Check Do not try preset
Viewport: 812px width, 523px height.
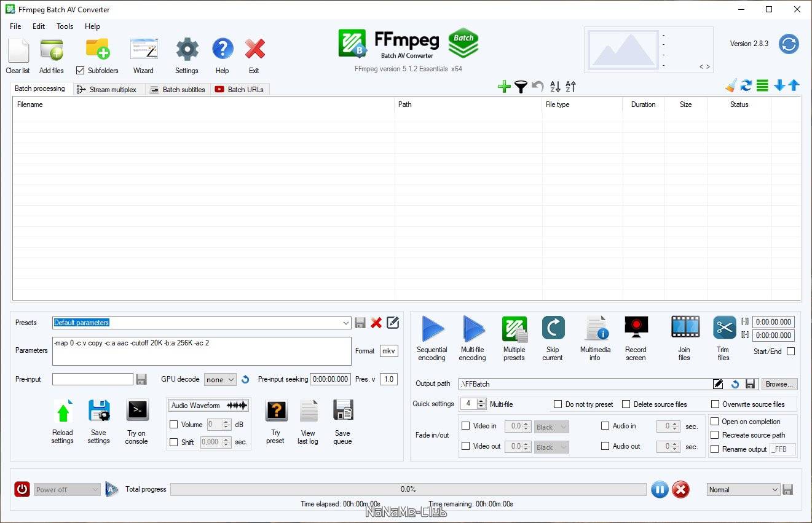point(558,404)
